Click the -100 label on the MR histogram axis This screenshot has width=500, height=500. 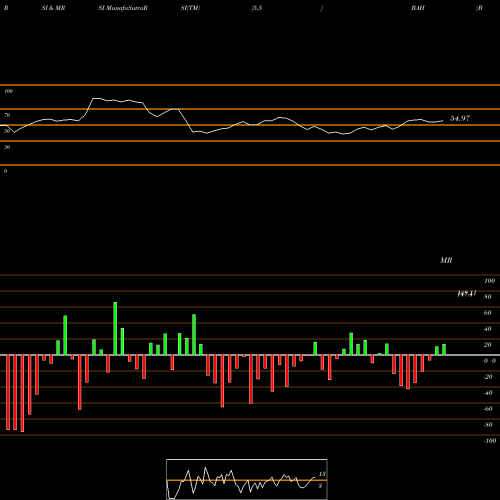490,441
